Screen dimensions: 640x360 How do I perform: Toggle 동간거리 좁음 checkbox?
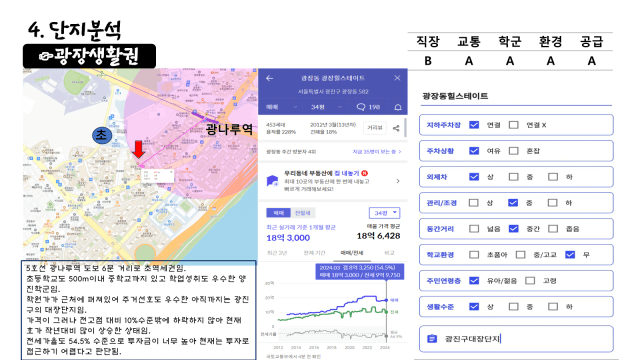click(x=553, y=229)
